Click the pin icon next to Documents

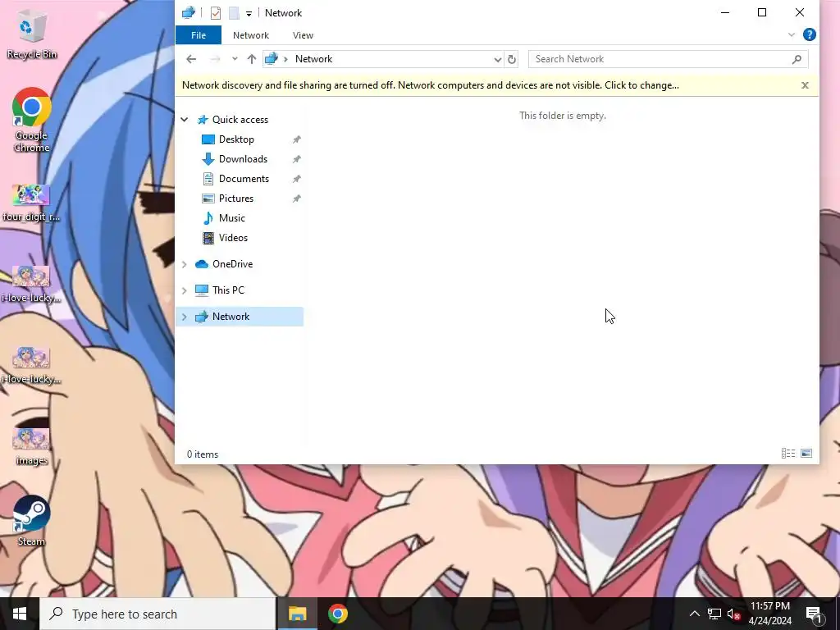[x=296, y=179]
